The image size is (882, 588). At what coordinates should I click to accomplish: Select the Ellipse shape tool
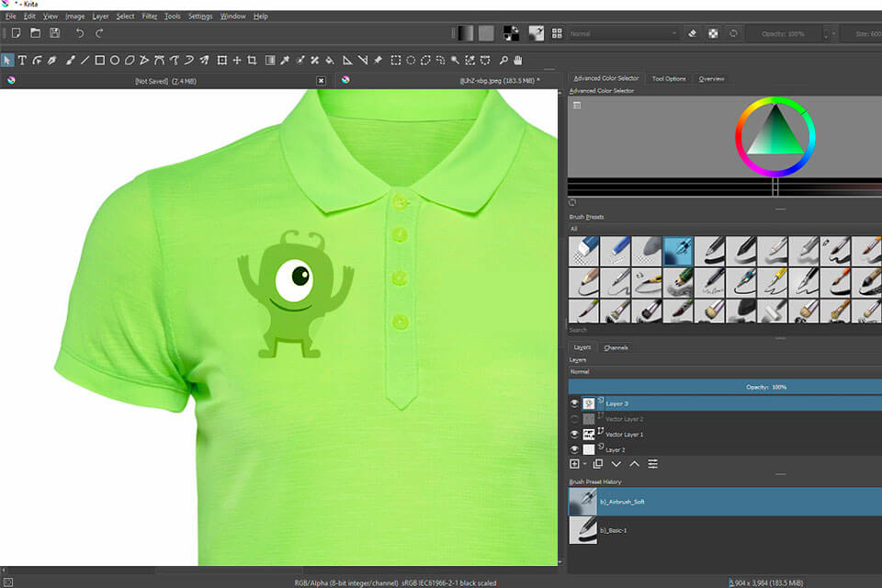point(115,61)
